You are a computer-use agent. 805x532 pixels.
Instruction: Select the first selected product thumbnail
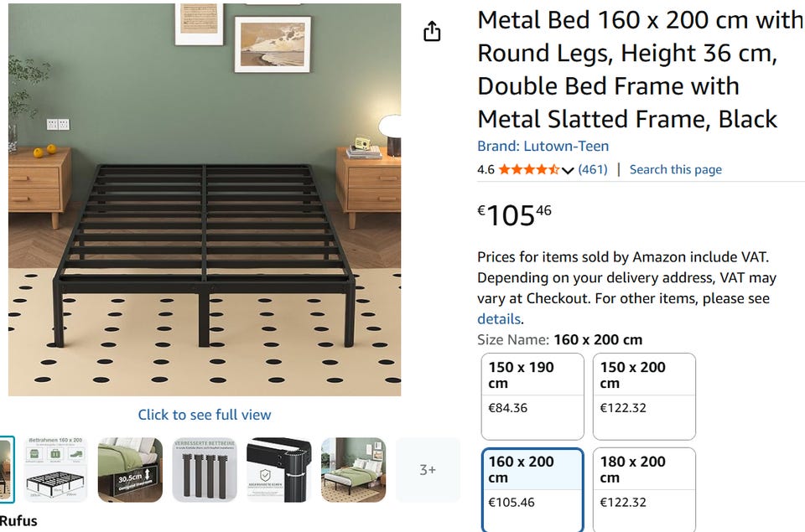pos(7,470)
